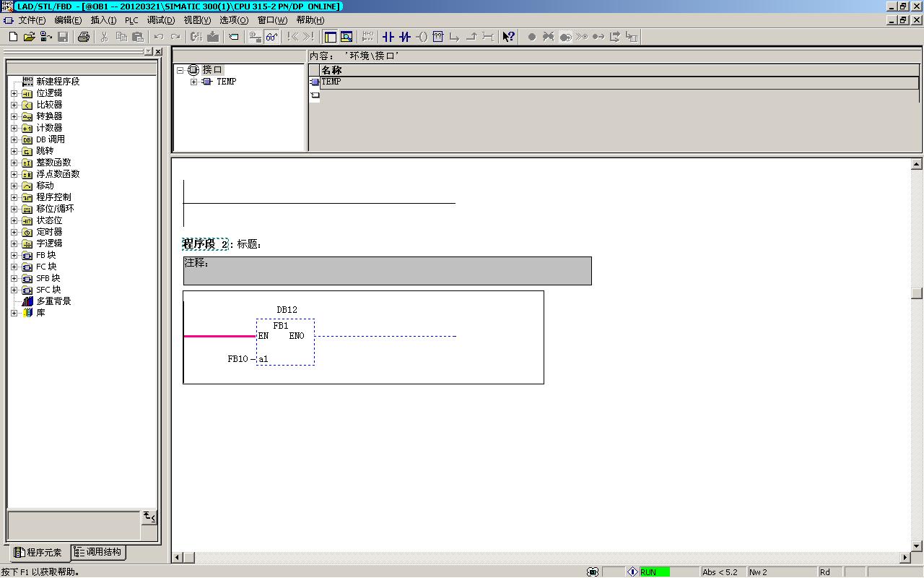
Task: Insert a normally open contact
Action: click(388, 37)
